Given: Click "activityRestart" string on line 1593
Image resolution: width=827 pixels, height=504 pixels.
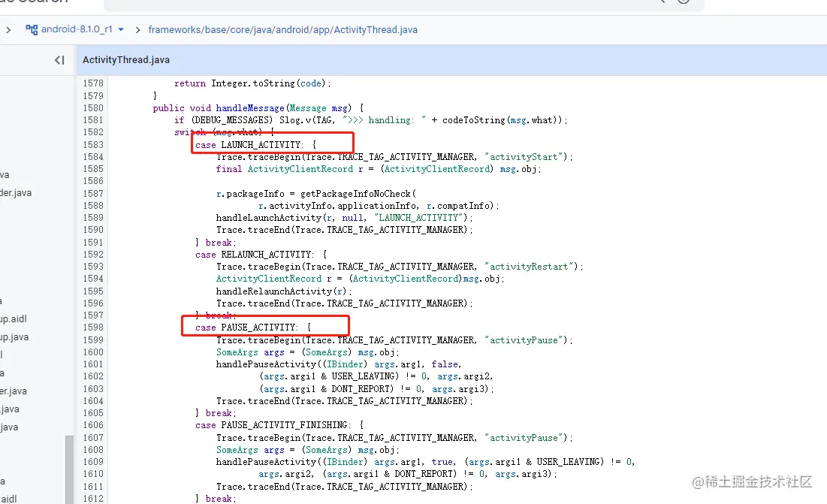Looking at the screenshot, I should click(529, 267).
